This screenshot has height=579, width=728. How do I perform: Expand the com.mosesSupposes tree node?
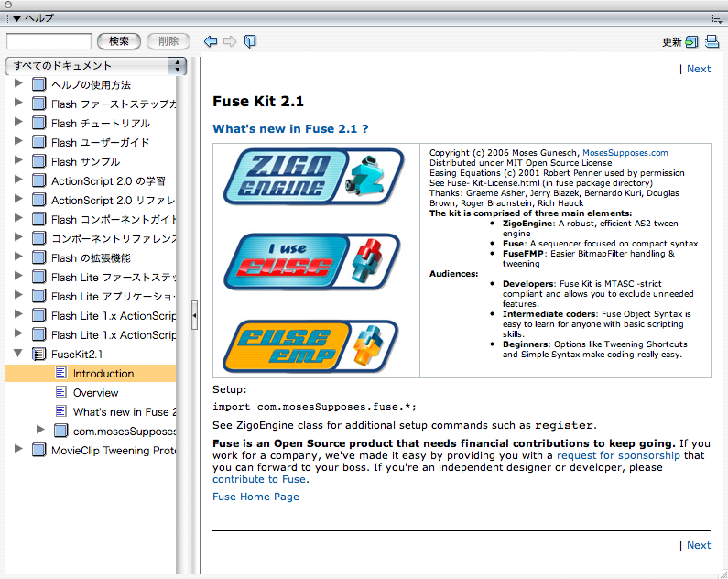coord(40,430)
